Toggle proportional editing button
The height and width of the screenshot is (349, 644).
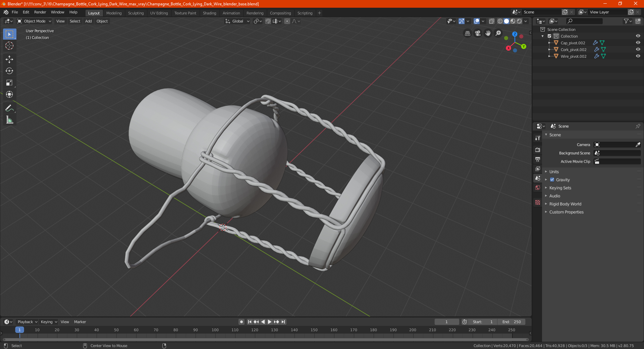[x=287, y=21]
